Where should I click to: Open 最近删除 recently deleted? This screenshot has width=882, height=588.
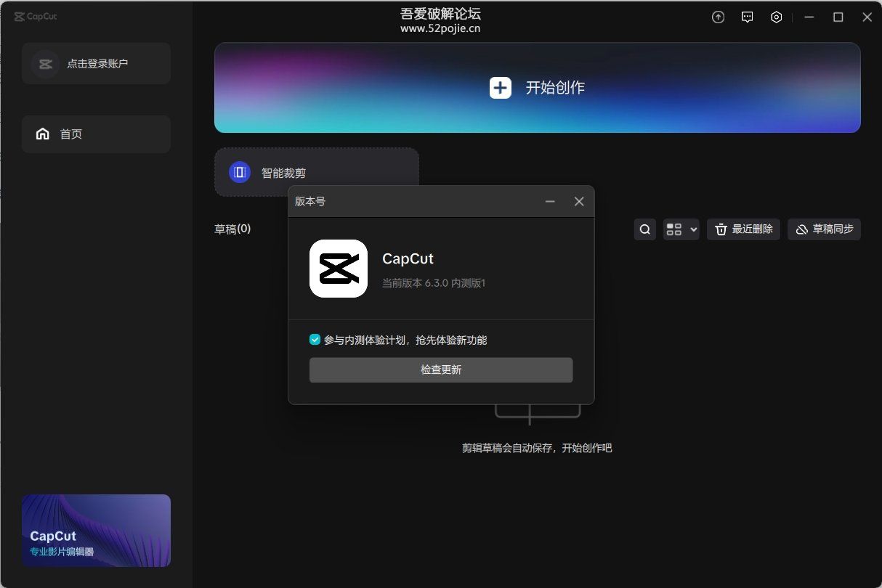tap(744, 229)
